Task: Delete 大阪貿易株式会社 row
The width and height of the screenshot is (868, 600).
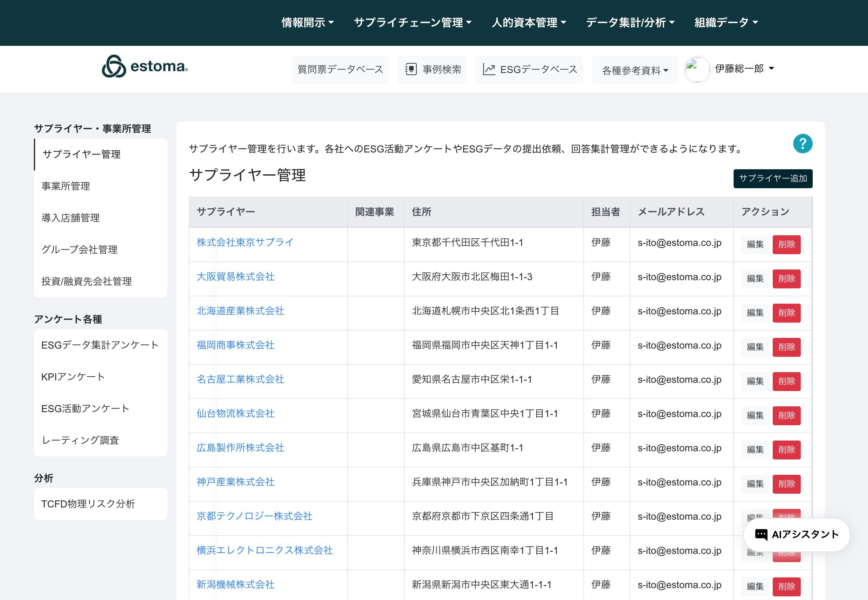Action: point(786,279)
